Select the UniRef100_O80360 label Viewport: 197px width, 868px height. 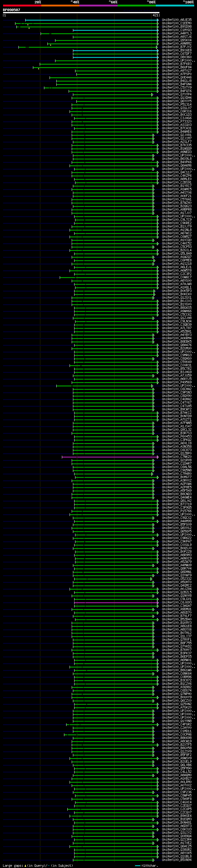click(x=177, y=57)
